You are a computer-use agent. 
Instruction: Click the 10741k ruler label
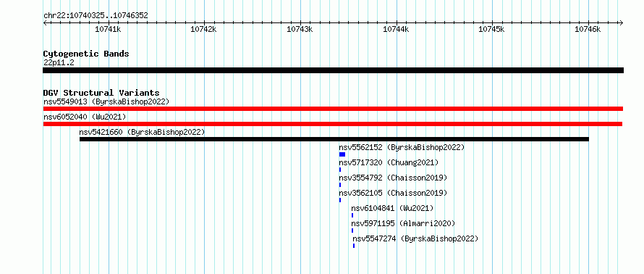pyautogui.click(x=108, y=29)
